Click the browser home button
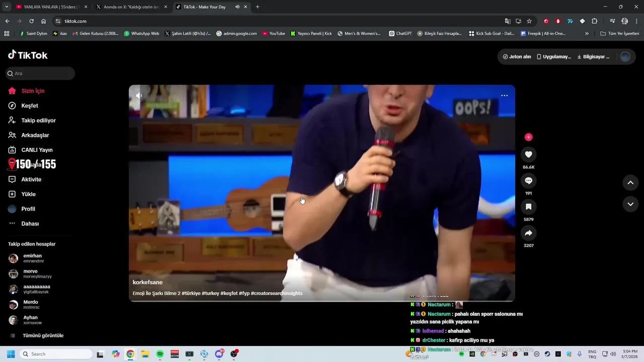 (x=44, y=21)
